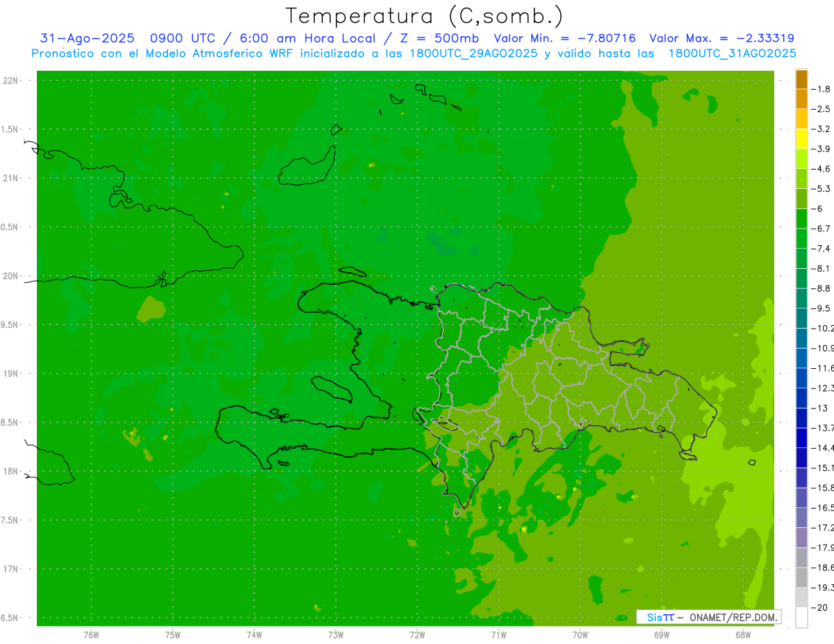Click the "Valor Max. = -2.33319" readout
This screenshot has width=834, height=644.
click(721, 38)
